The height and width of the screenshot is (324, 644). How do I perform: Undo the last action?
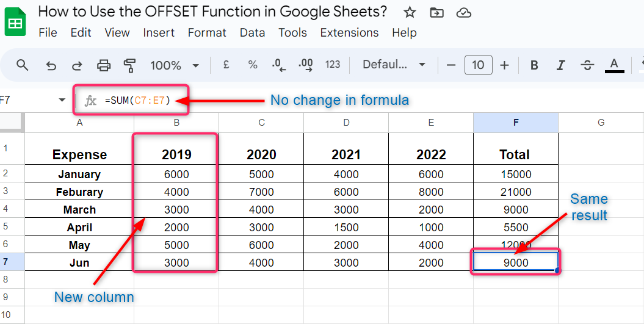tap(51, 65)
